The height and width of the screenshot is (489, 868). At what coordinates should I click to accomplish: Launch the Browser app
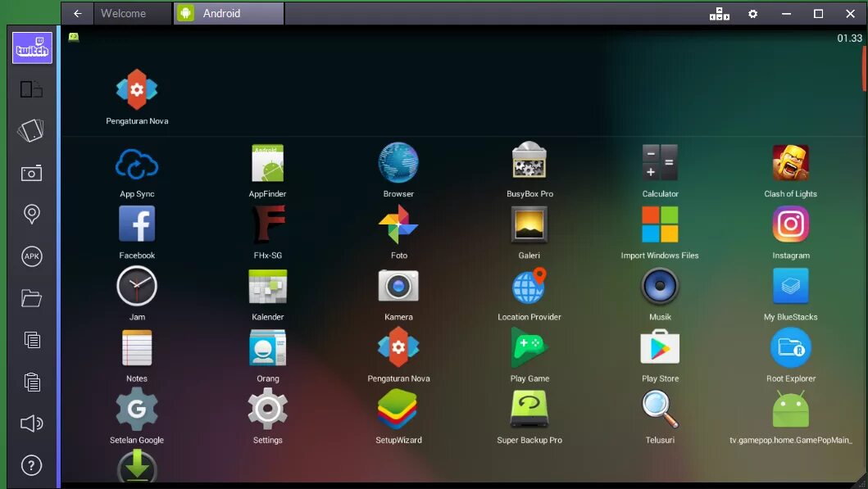point(398,170)
